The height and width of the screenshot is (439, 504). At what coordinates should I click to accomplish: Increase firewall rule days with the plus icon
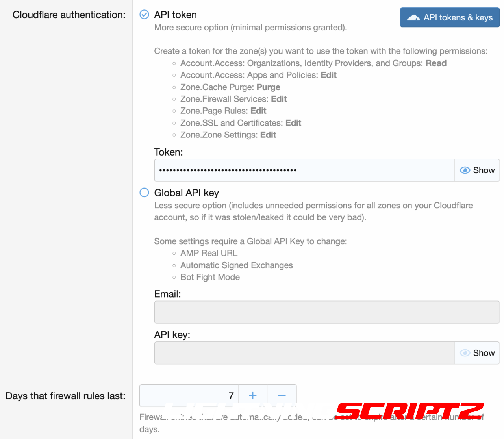(x=253, y=395)
